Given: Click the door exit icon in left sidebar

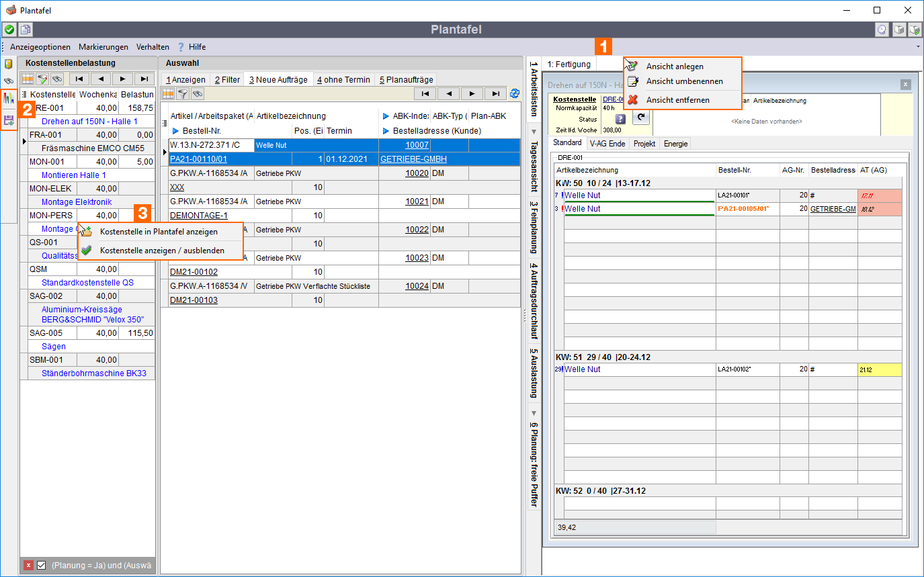Looking at the screenshot, I should point(9,64).
